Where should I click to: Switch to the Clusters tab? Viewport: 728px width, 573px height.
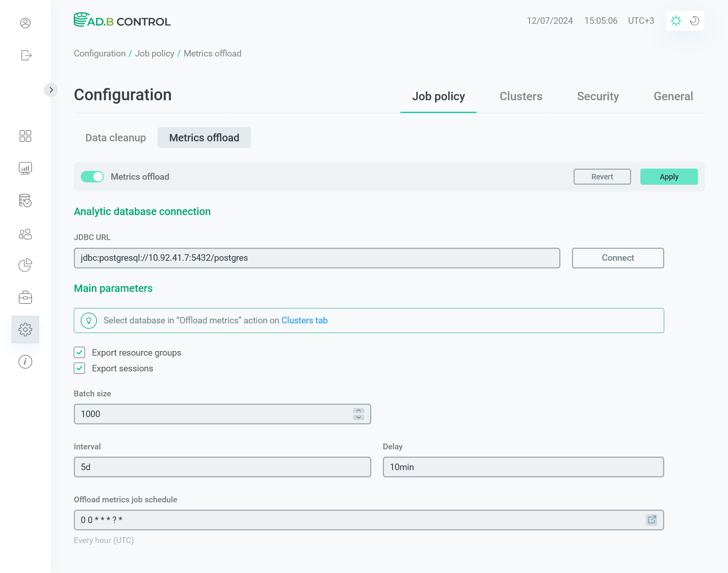[521, 96]
